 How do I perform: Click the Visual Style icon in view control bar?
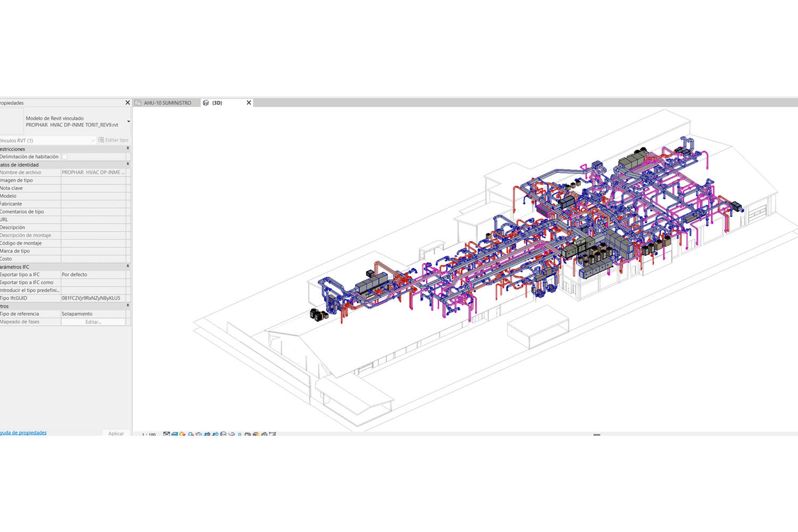tap(174, 434)
